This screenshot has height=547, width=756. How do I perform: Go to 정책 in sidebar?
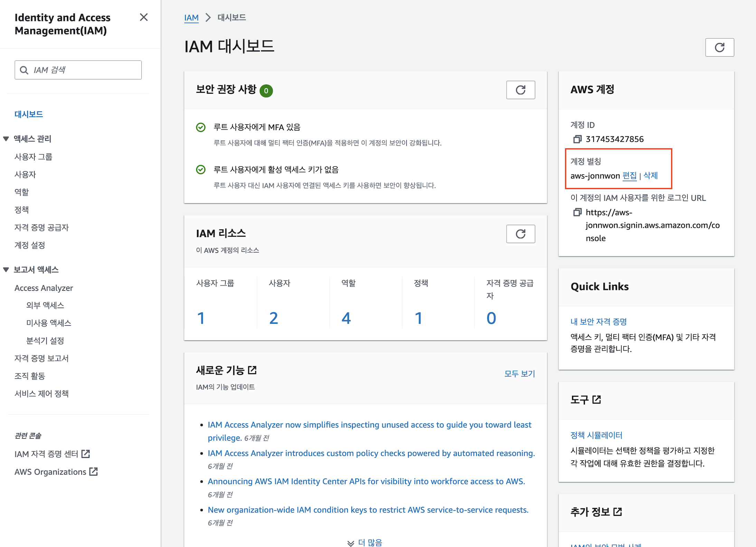tap(21, 210)
